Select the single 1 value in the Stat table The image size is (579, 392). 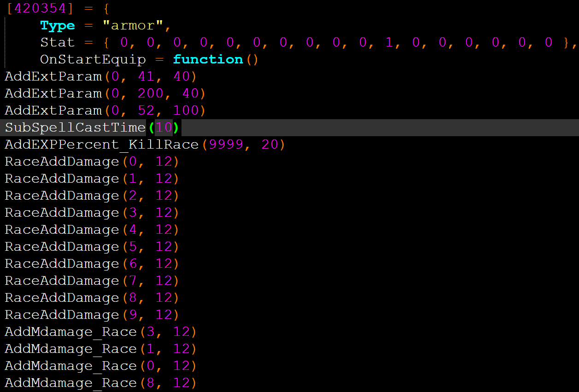coord(389,42)
